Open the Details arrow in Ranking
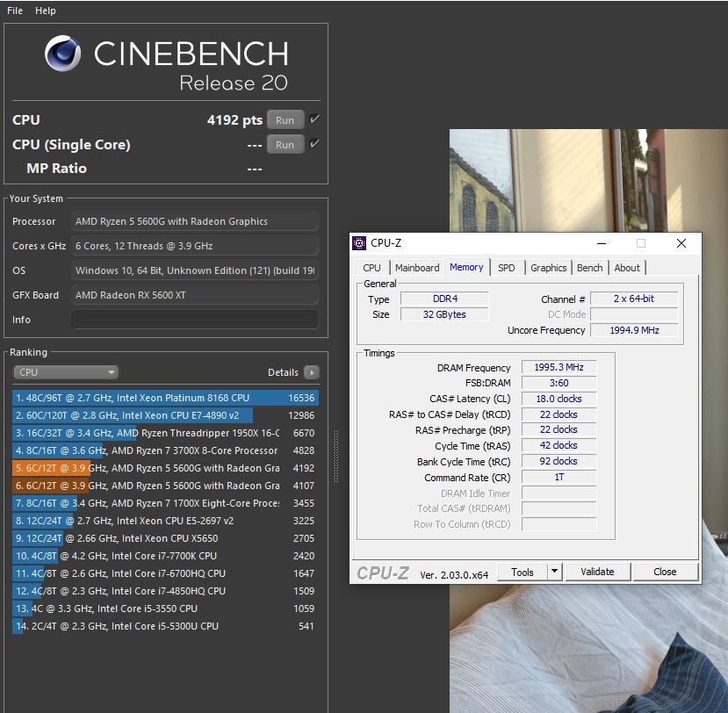Image resolution: width=728 pixels, height=713 pixels. 312,372
